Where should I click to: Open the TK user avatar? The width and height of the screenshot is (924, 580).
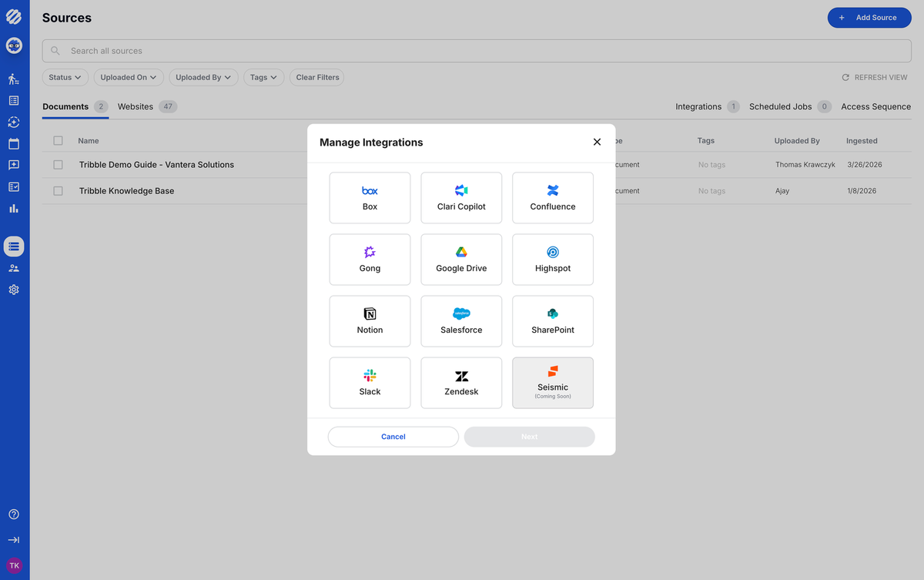[14, 565]
